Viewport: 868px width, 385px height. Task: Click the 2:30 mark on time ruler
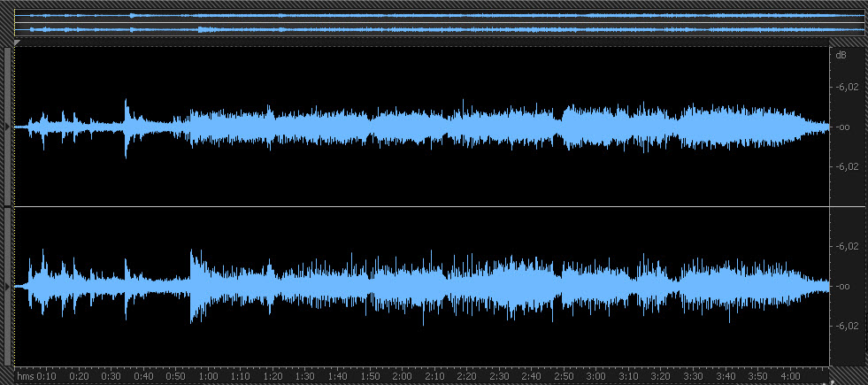point(499,376)
